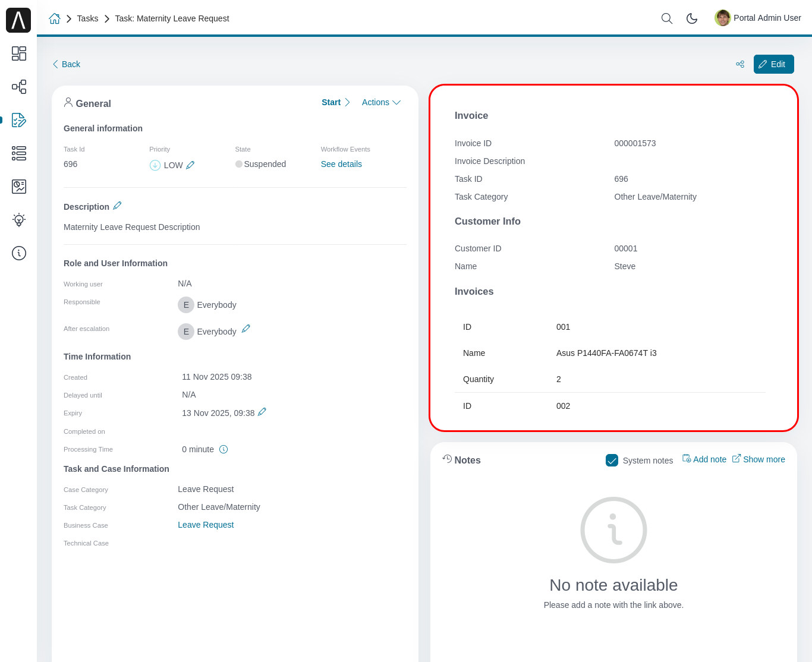
Task: Click the lightbulb idea icon in sidebar
Action: 18,220
